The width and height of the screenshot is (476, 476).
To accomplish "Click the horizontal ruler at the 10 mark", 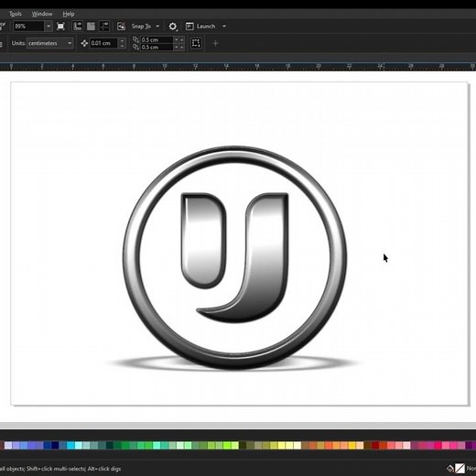I will pyautogui.click(x=165, y=66).
